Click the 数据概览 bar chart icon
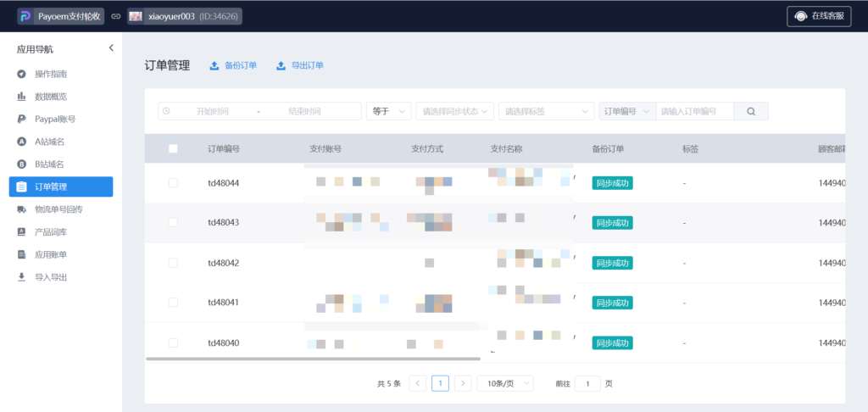The height and width of the screenshot is (412, 868). point(21,97)
